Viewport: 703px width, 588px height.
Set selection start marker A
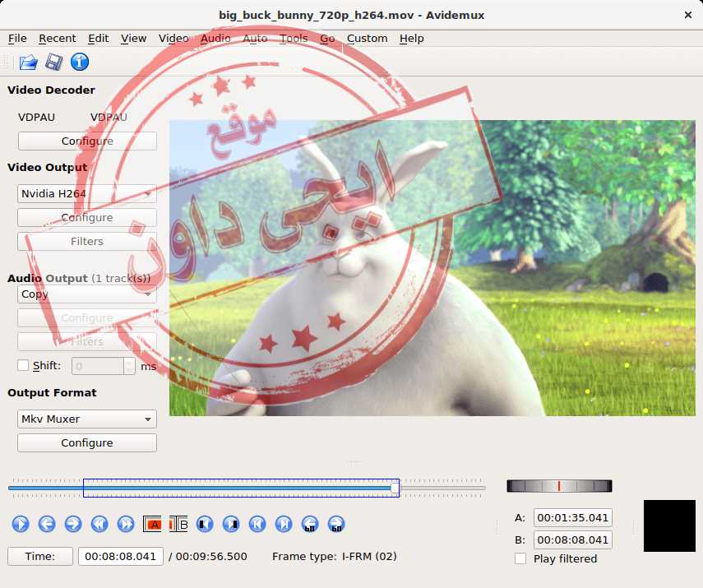152,524
